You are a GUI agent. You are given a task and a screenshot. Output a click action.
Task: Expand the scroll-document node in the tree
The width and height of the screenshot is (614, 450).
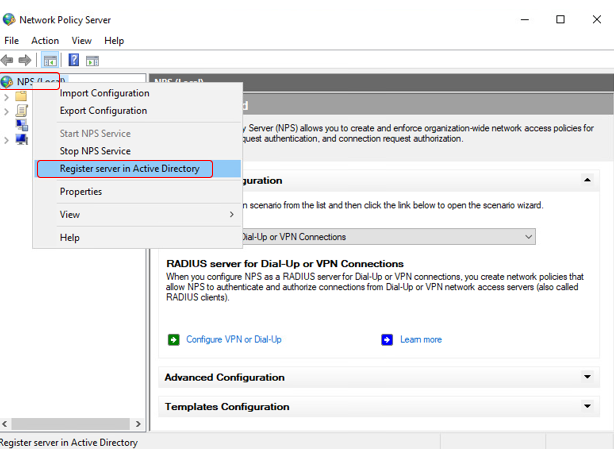pos(6,112)
